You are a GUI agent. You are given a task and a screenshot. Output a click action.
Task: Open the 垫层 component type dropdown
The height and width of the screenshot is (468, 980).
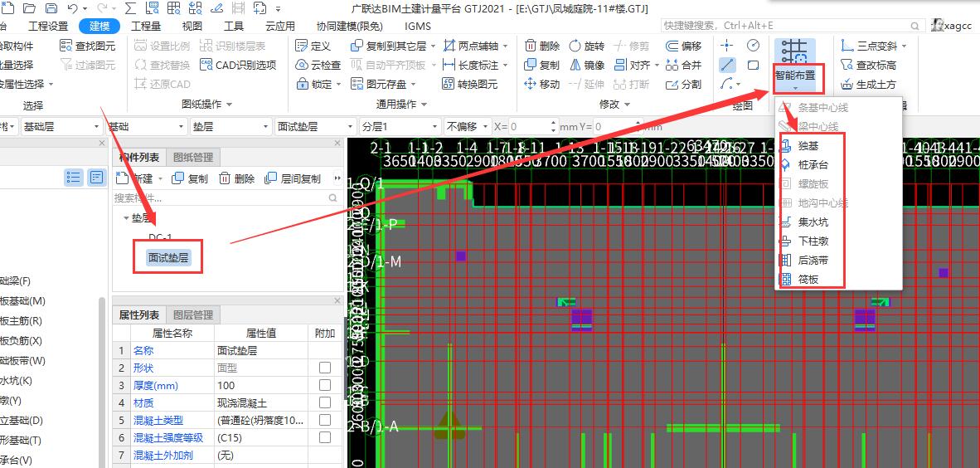(231, 126)
